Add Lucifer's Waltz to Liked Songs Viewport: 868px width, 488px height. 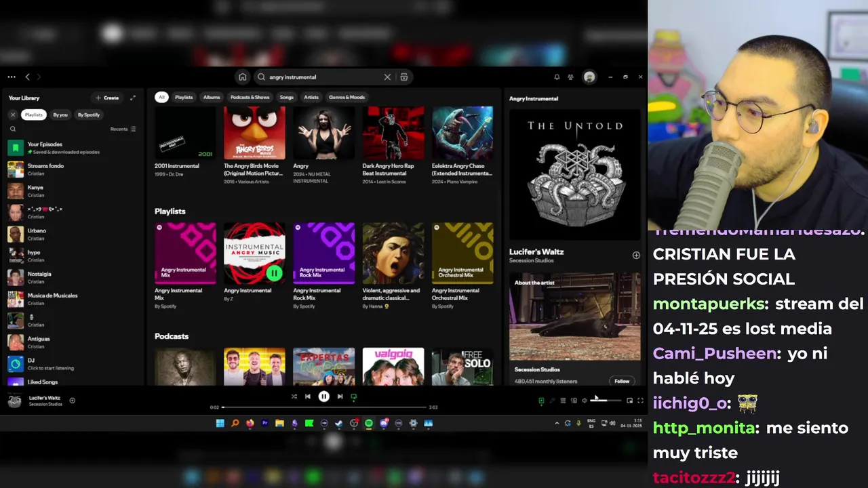click(x=636, y=256)
